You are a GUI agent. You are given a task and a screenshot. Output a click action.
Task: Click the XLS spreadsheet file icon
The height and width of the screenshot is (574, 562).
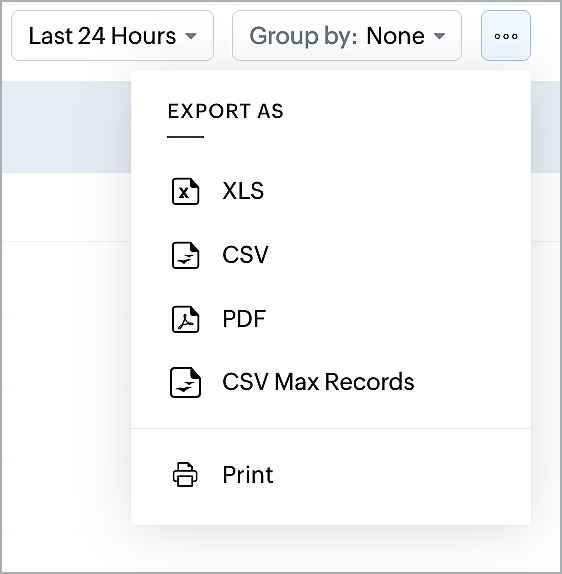tap(185, 191)
